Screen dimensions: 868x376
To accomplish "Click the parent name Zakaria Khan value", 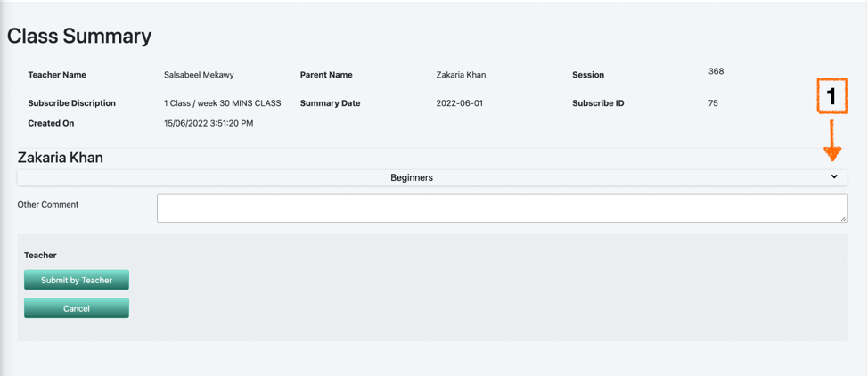I will (x=461, y=75).
